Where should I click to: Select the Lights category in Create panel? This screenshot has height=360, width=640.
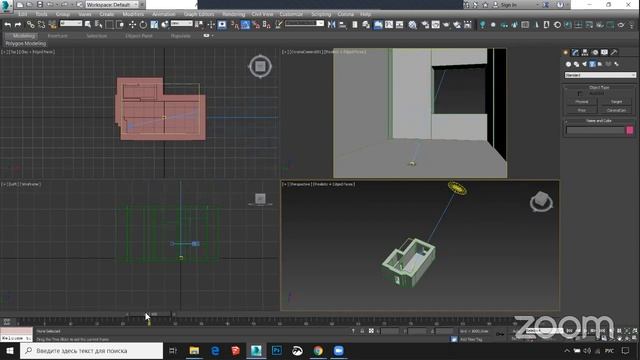[x=584, y=64]
